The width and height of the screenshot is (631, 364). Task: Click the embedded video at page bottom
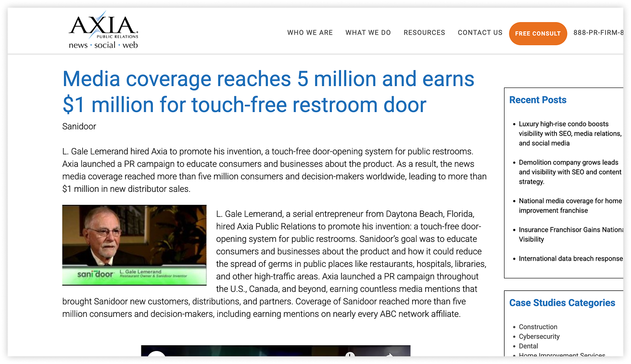(276, 351)
